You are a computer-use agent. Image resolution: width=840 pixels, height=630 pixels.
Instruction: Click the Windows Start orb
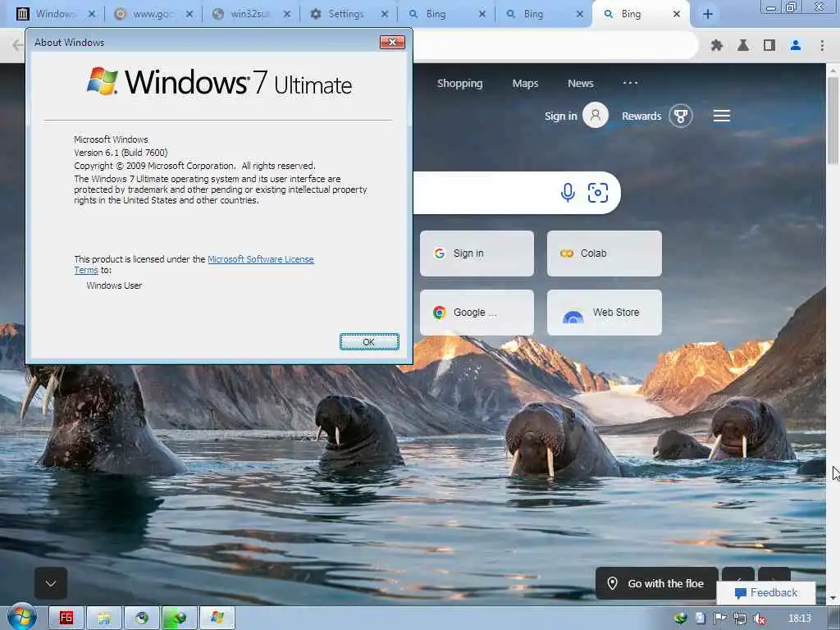[21, 617]
